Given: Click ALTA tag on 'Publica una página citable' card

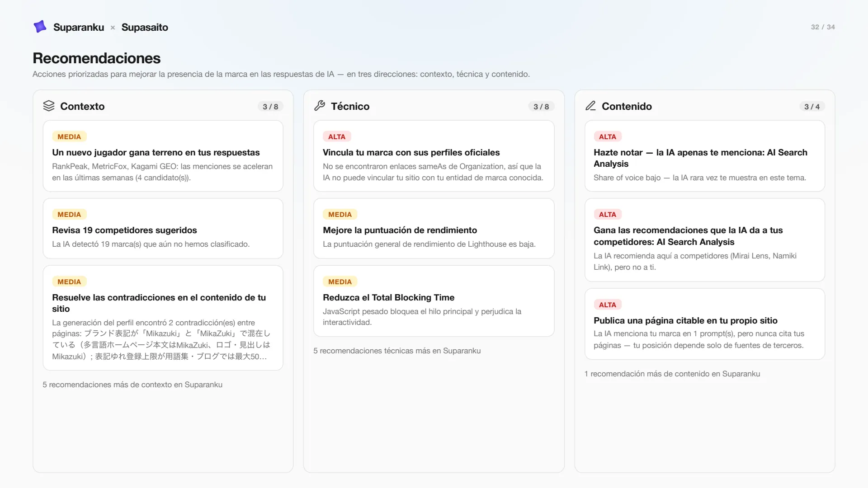Looking at the screenshot, I should click(x=608, y=305).
